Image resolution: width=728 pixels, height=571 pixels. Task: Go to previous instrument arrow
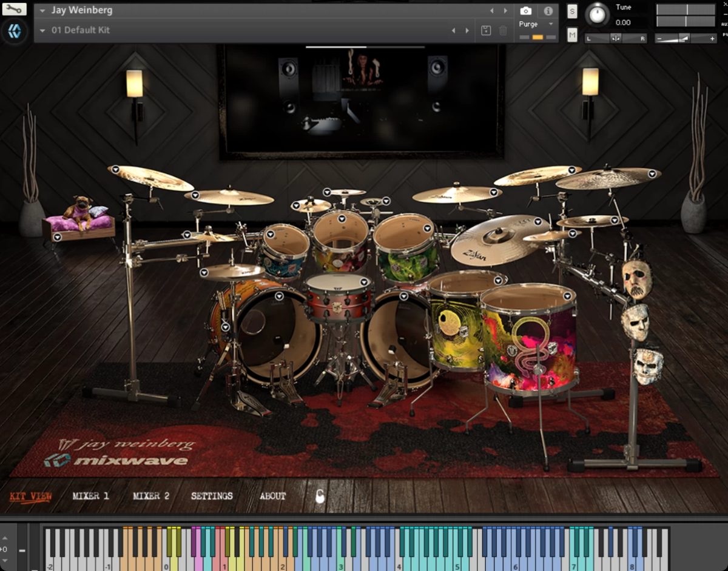click(492, 11)
